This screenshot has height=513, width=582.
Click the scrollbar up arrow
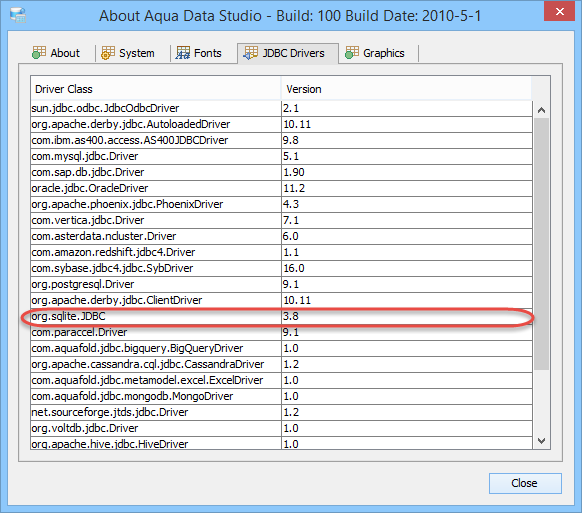click(x=542, y=110)
